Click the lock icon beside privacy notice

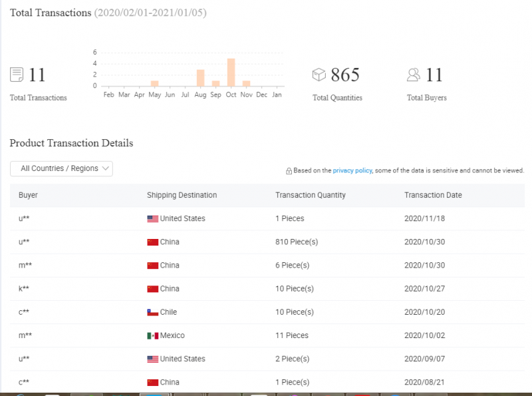point(289,171)
